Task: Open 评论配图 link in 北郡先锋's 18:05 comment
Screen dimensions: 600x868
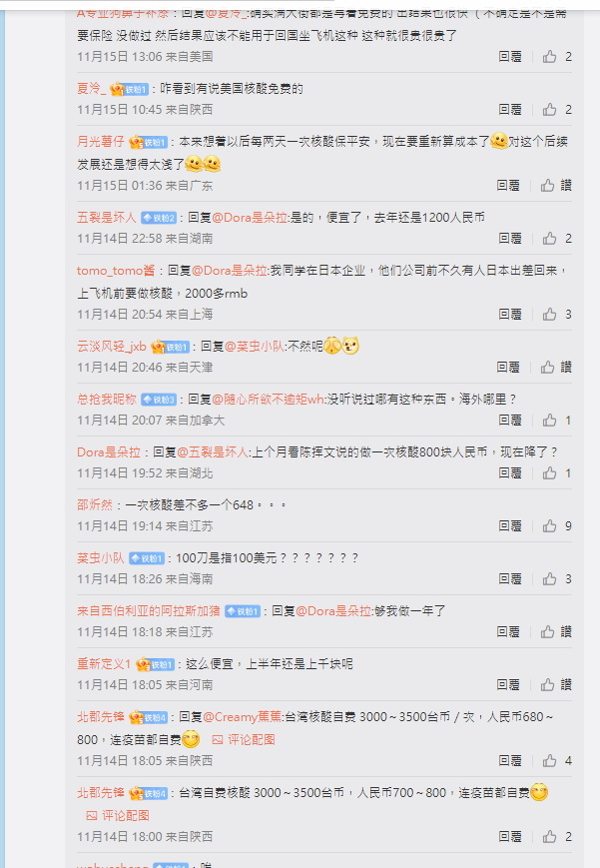Action: (244, 739)
